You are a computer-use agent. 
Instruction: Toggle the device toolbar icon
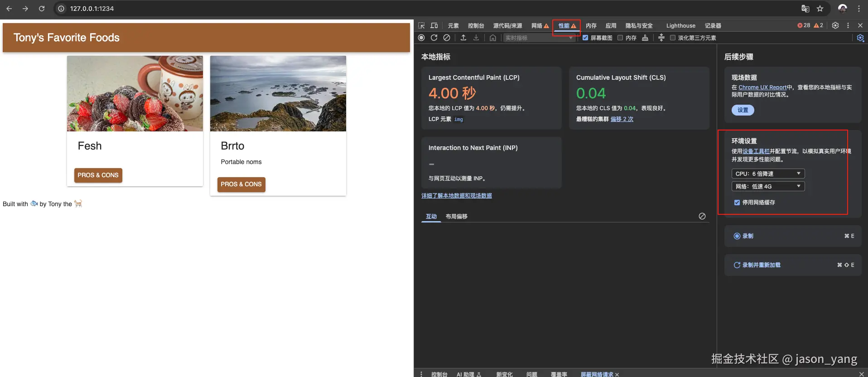pos(434,26)
